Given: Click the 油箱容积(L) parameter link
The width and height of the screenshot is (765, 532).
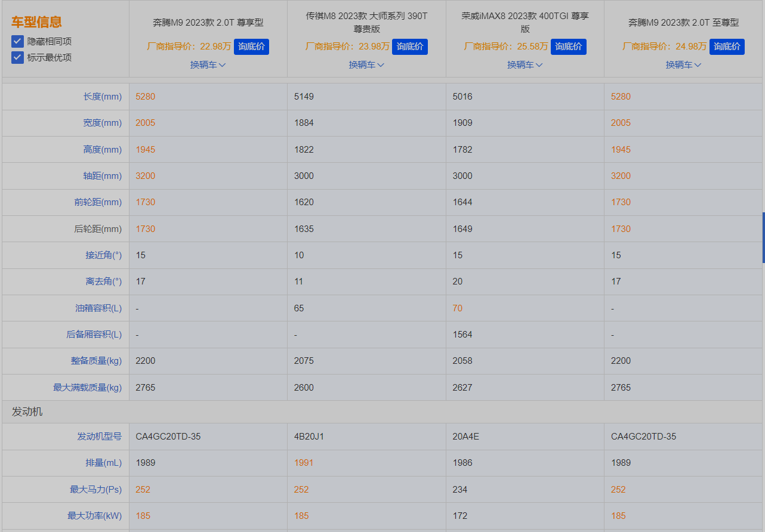Looking at the screenshot, I should pyautogui.click(x=98, y=308).
